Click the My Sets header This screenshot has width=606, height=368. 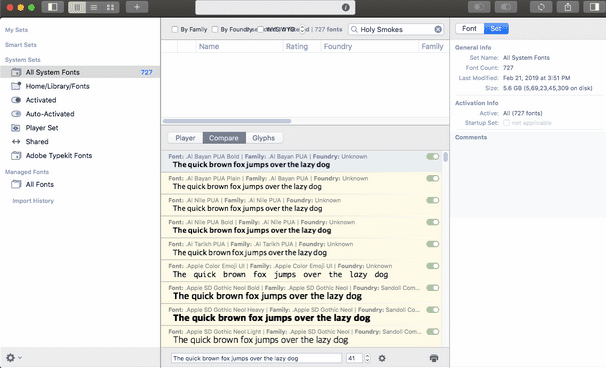(x=16, y=30)
